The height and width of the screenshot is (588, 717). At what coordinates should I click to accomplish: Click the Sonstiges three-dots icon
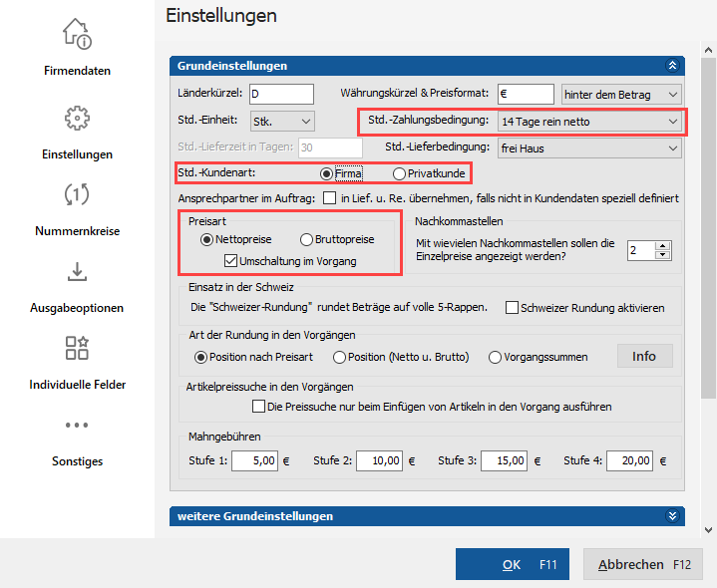77,425
